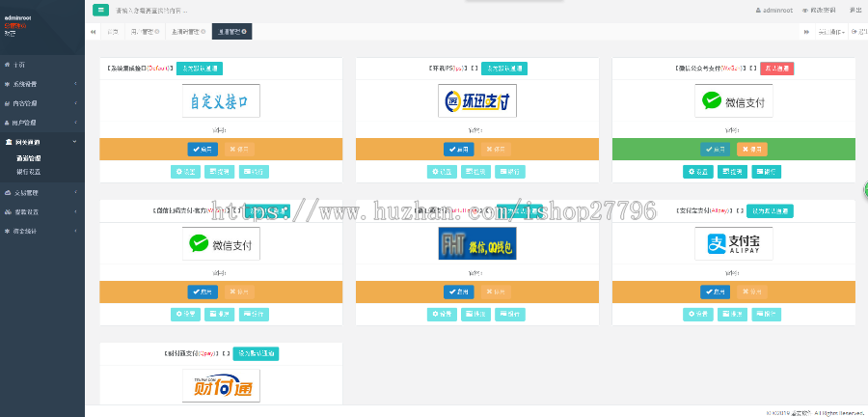
Task: Expand the 报表设置 sidebar menu
Action: [42, 211]
